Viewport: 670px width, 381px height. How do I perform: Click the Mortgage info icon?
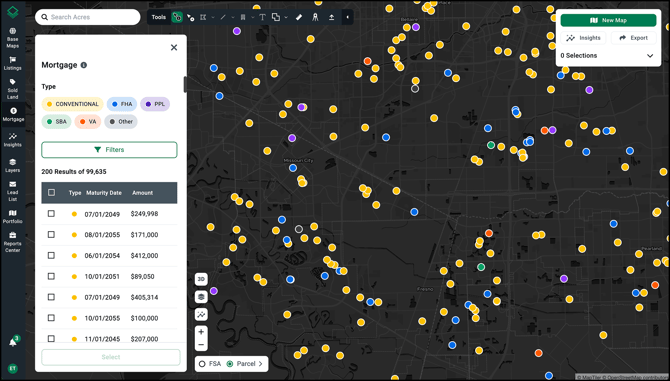84,65
